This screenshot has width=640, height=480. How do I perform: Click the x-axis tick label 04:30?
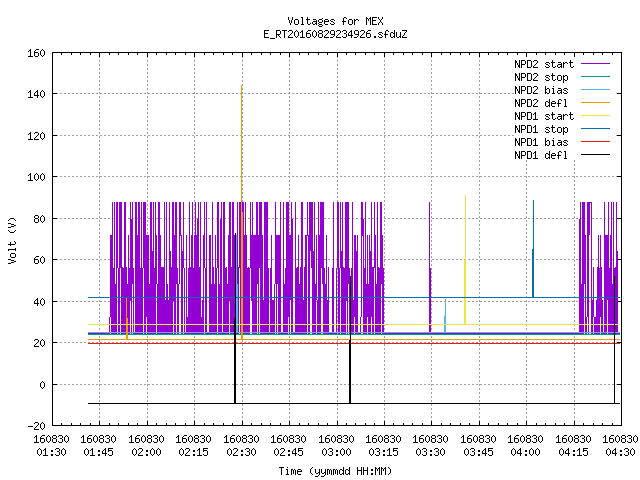620,452
